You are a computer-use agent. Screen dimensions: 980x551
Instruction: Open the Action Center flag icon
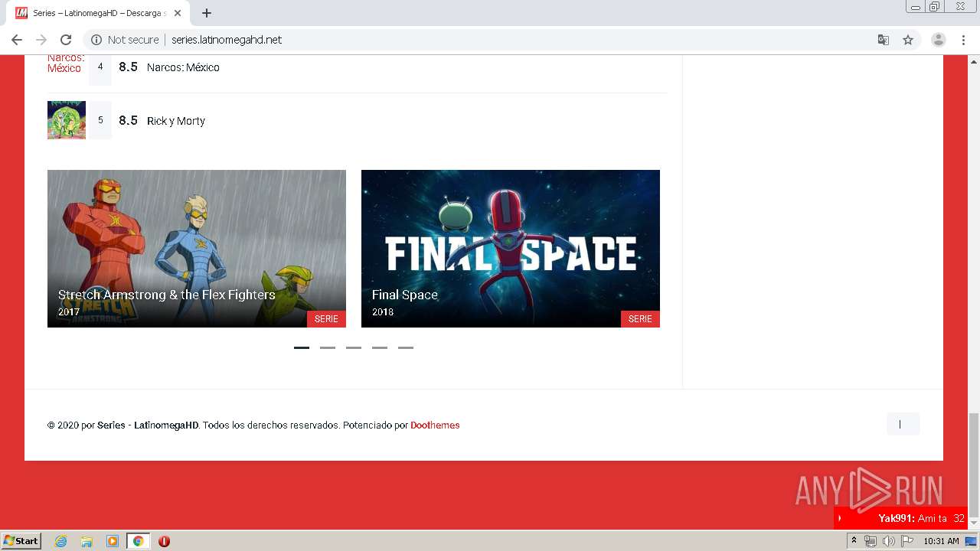click(907, 541)
